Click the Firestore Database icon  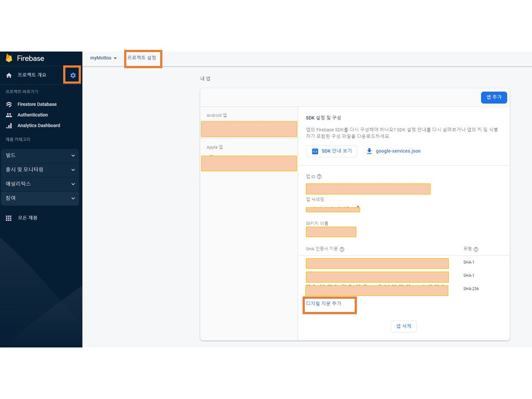9,104
